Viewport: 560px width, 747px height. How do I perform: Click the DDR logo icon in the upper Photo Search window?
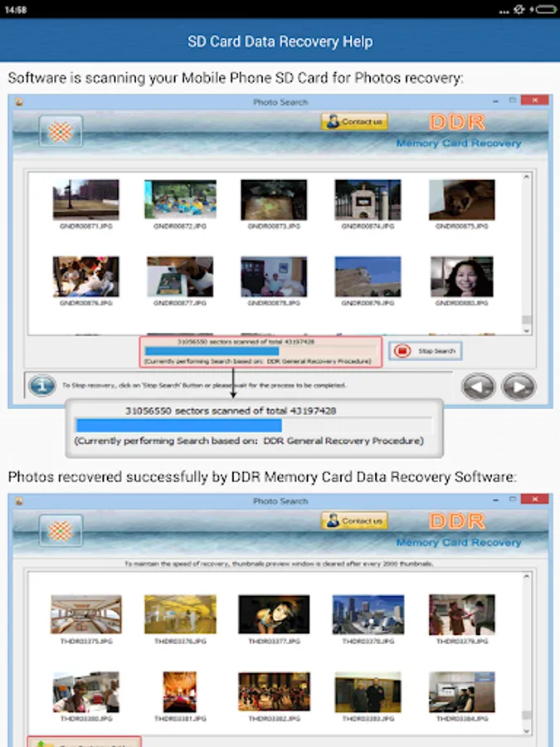(61, 131)
